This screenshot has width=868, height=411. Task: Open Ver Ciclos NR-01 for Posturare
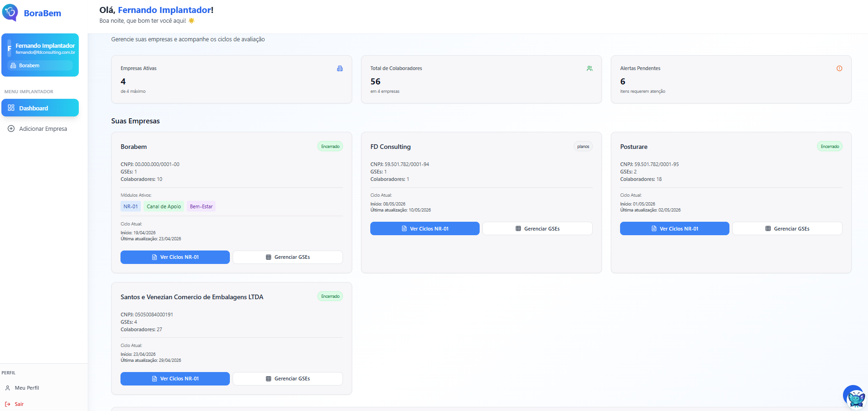pyautogui.click(x=675, y=229)
